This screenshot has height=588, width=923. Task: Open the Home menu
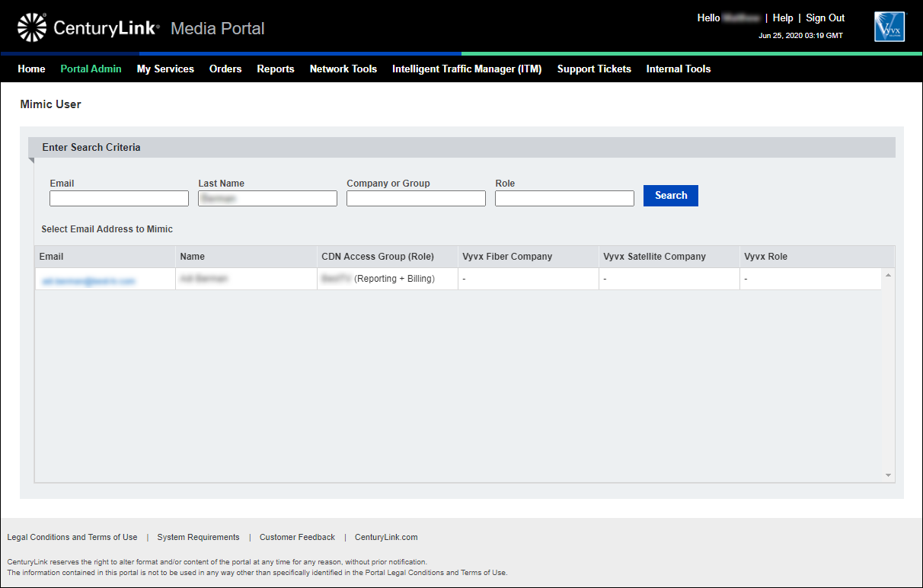(x=31, y=69)
